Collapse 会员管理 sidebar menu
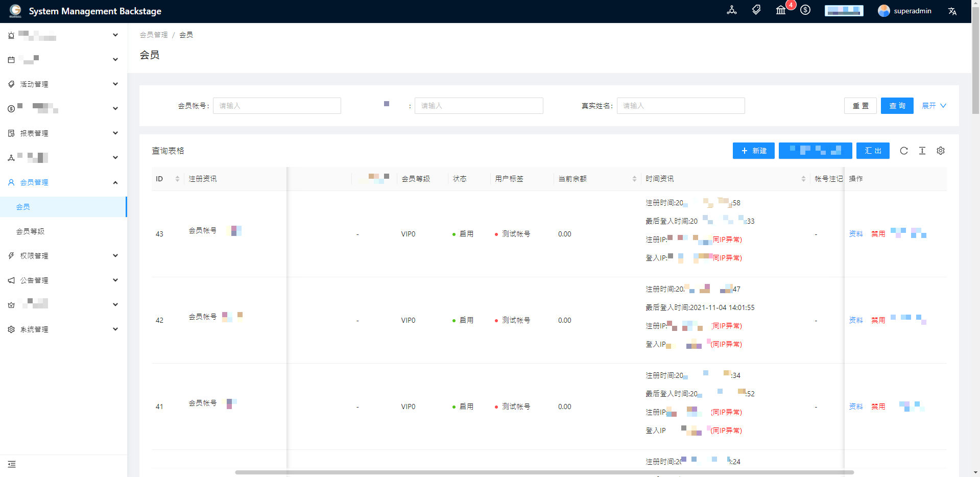The width and height of the screenshot is (980, 477). [63, 182]
